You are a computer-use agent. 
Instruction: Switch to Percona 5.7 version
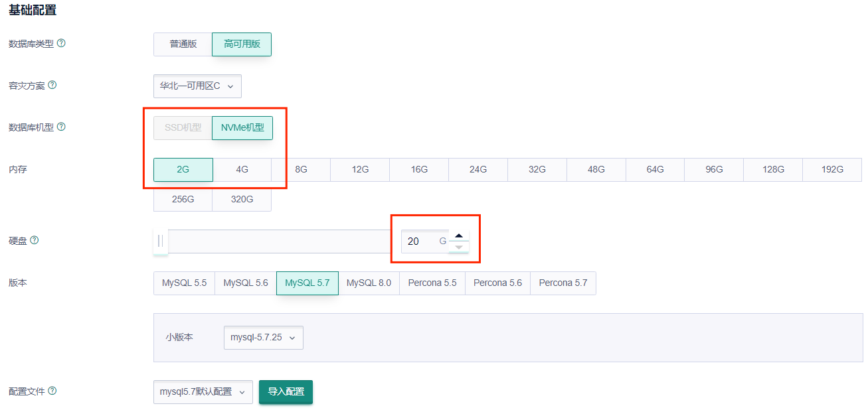pyautogui.click(x=563, y=283)
